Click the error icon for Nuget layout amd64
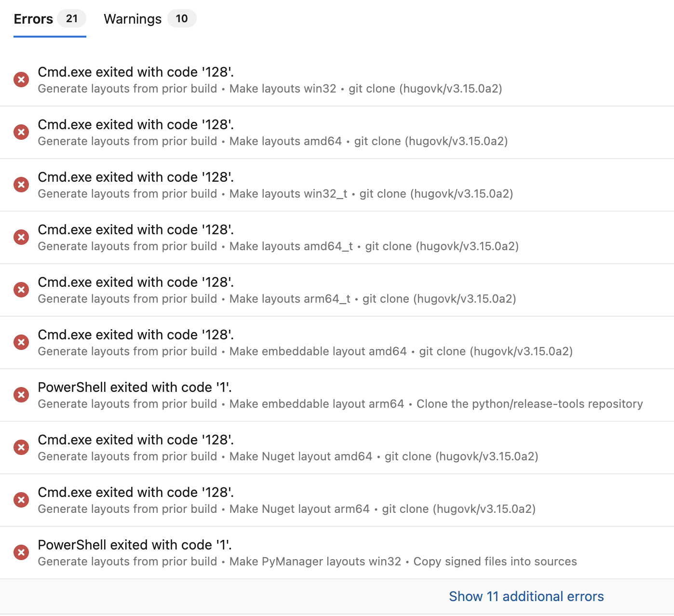This screenshot has height=616, width=674. pyautogui.click(x=21, y=447)
